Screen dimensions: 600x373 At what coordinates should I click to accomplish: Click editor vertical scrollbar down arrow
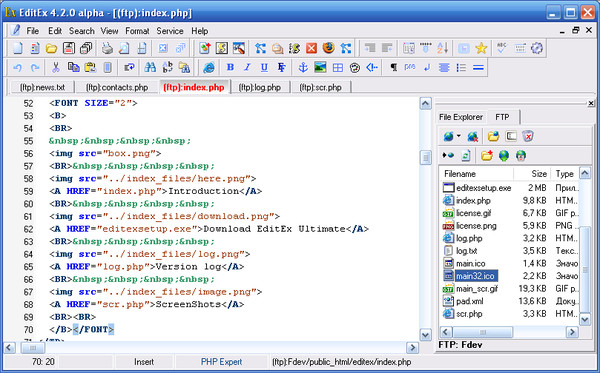point(426,335)
